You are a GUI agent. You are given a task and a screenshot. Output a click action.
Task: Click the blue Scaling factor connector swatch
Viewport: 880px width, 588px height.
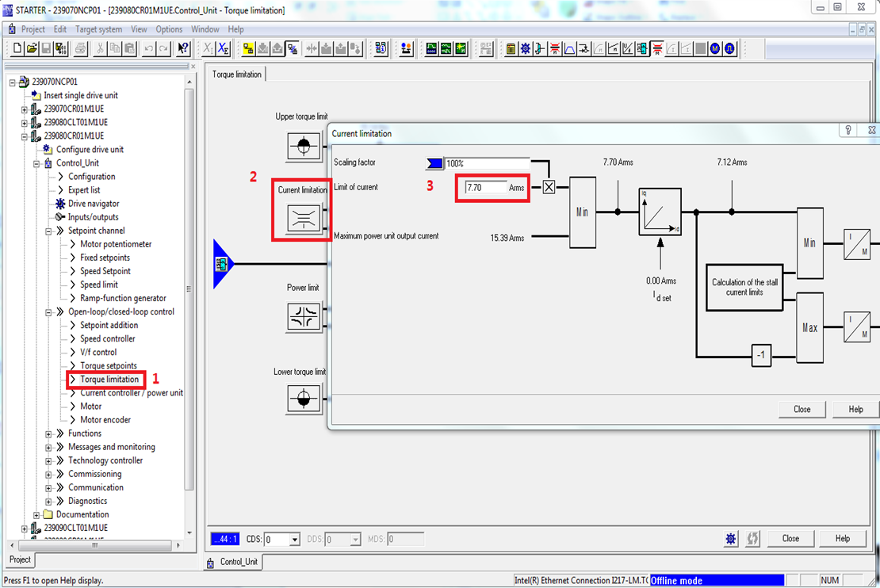pos(434,163)
